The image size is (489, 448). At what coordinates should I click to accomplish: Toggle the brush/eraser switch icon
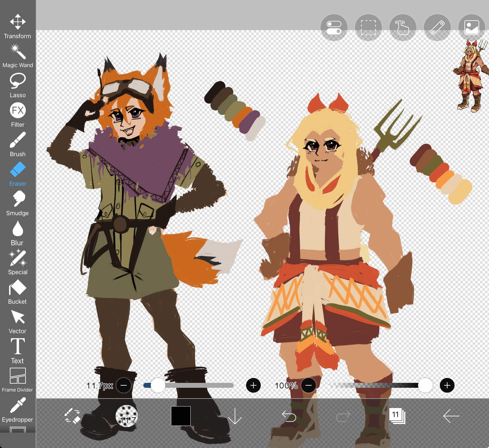(x=72, y=416)
